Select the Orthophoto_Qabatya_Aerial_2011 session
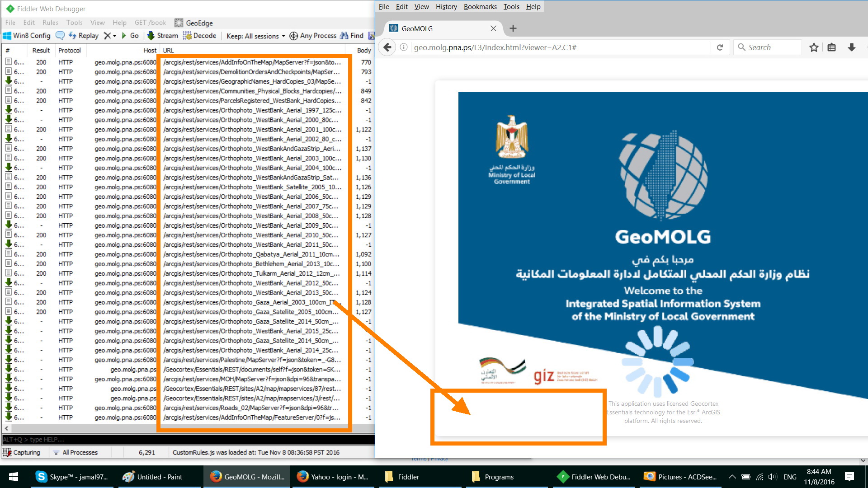 (x=188, y=254)
